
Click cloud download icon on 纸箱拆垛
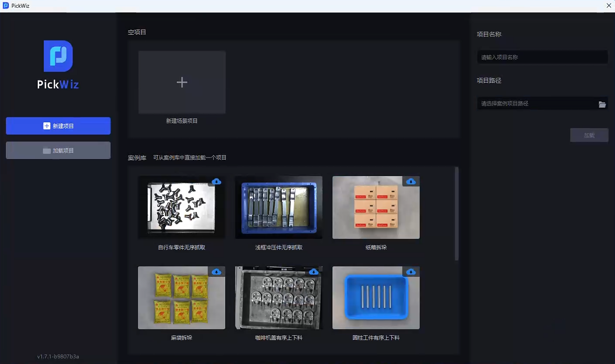[x=411, y=182]
